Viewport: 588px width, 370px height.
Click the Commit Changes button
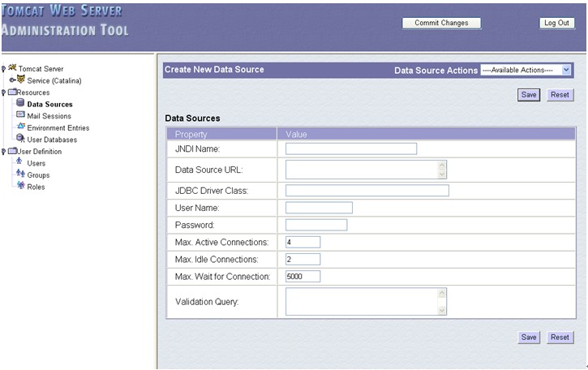[441, 23]
